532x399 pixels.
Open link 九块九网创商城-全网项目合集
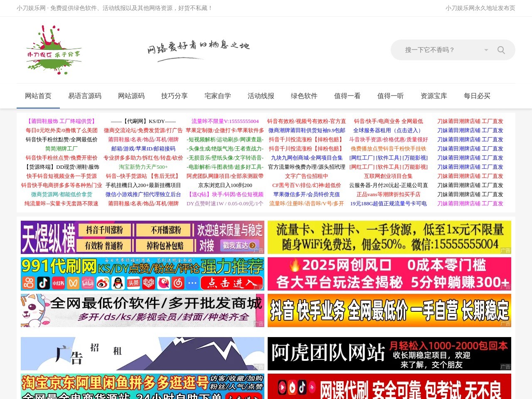click(307, 158)
